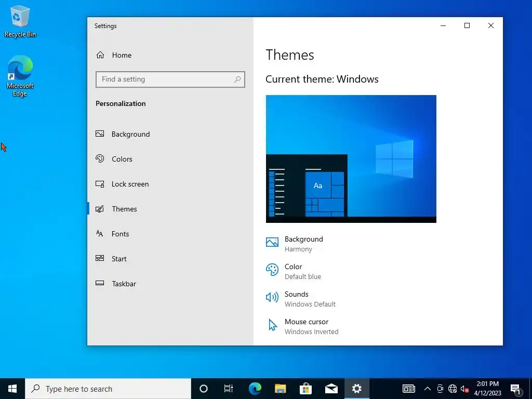The image size is (532, 399).
Task: Focus the Find a setting search box
Action: [170, 79]
